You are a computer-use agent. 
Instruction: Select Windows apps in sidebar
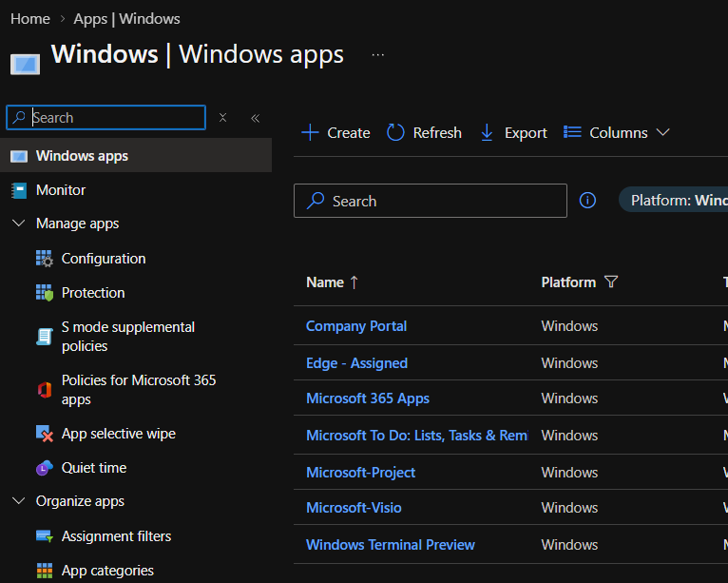pos(136,156)
